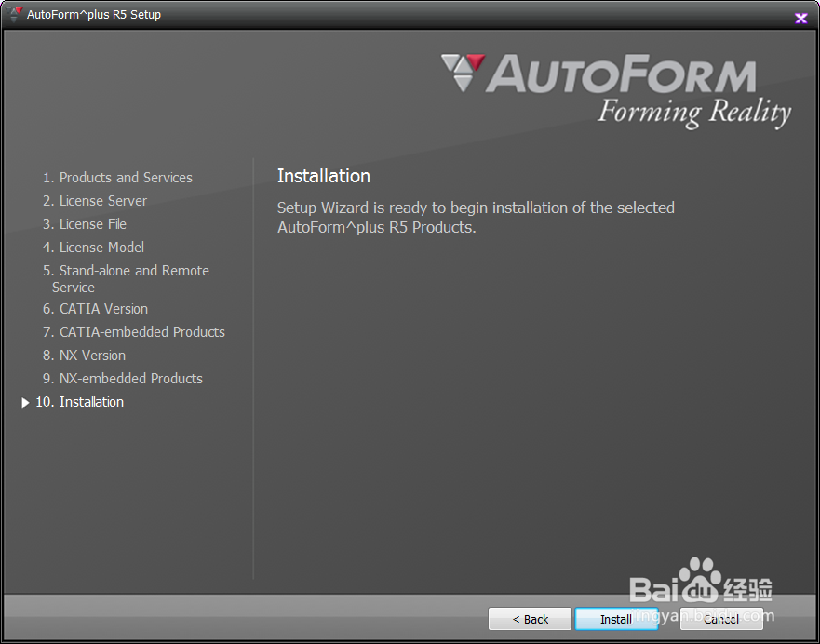Click the AutoForm title bar icon
This screenshot has width=820, height=644.
pos(15,15)
